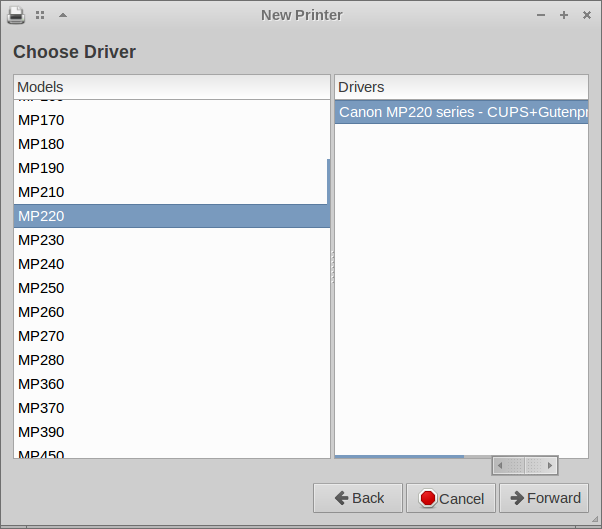Open the printer icon window menu
The width and height of the screenshot is (602, 529).
pyautogui.click(x=16, y=15)
